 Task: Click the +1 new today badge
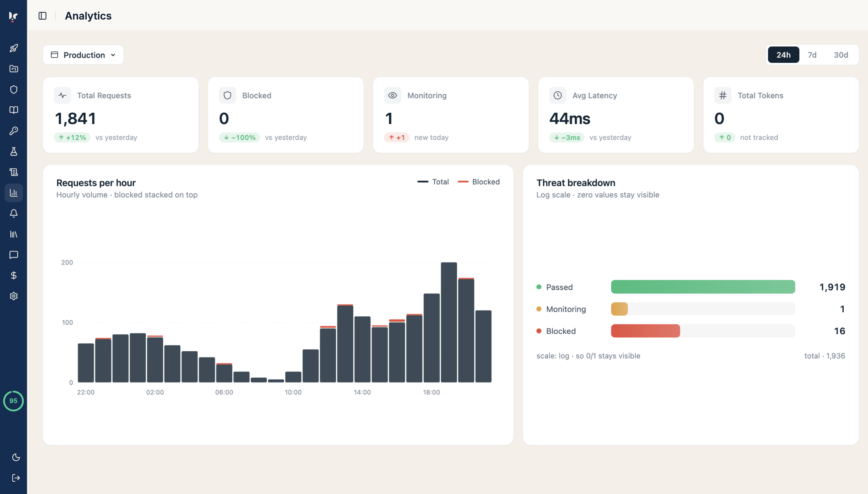pos(396,137)
